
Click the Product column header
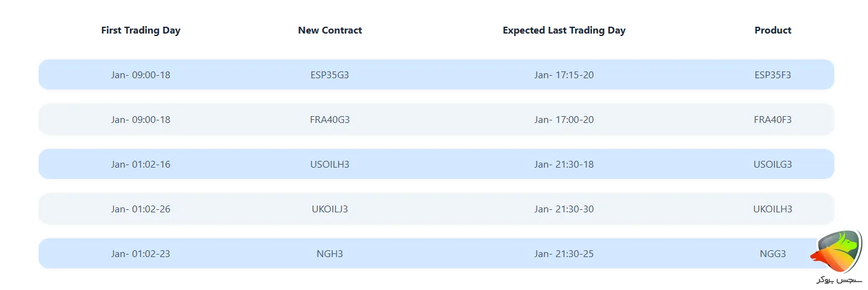773,30
